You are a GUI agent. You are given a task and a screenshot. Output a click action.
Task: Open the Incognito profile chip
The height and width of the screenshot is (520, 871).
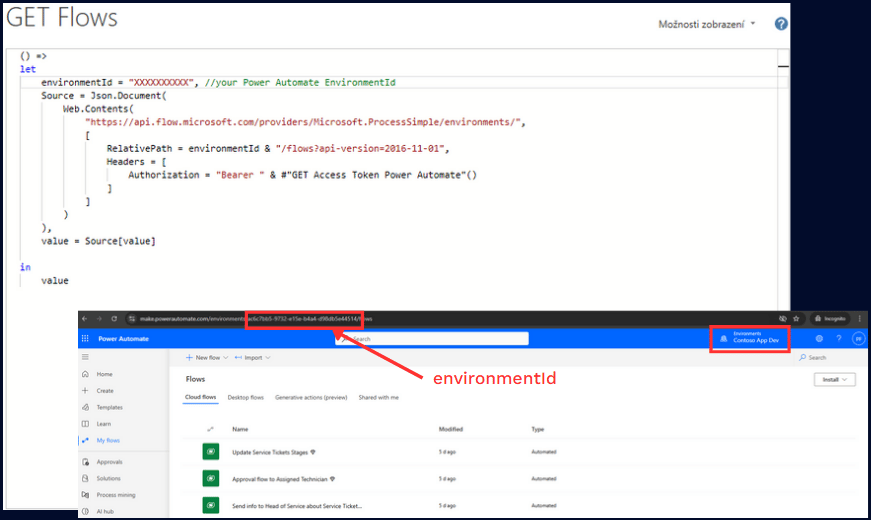(x=830, y=319)
